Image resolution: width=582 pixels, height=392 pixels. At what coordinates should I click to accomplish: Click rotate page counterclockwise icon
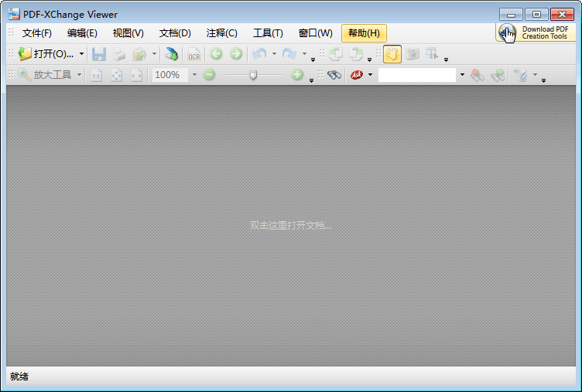336,54
